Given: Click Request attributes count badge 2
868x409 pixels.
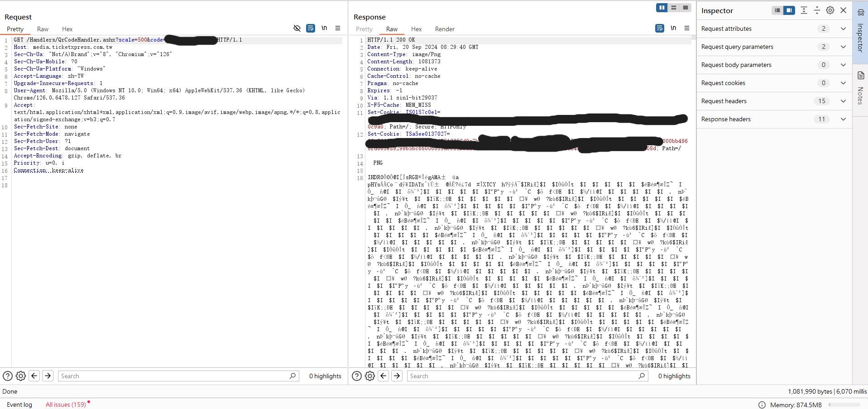Looking at the screenshot, I should point(824,29).
